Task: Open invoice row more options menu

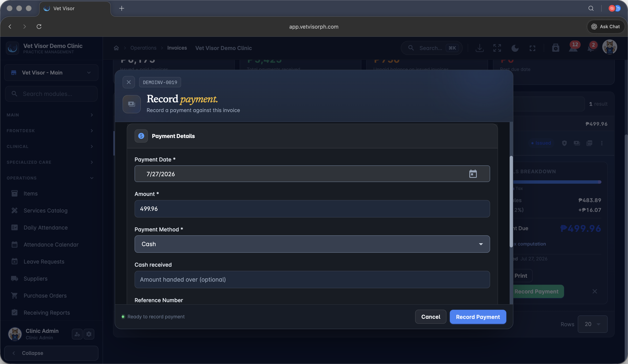Action: 602,143
